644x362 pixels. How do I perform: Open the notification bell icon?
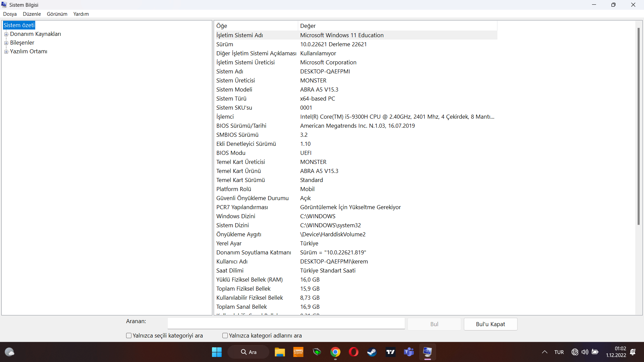tap(633, 352)
